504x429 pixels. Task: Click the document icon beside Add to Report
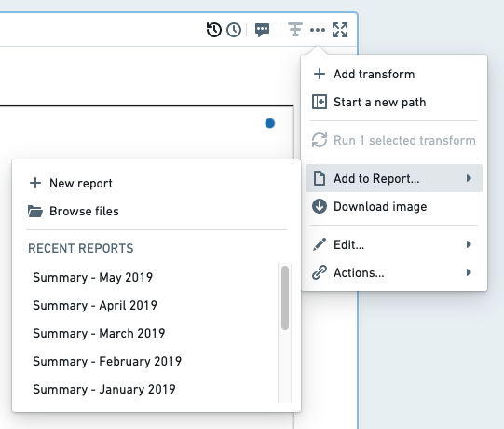(320, 178)
